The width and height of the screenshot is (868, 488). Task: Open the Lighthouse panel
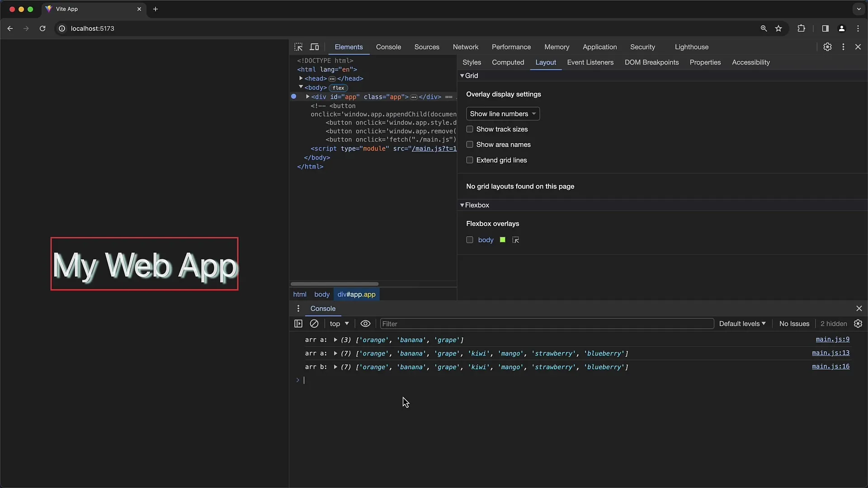click(692, 47)
